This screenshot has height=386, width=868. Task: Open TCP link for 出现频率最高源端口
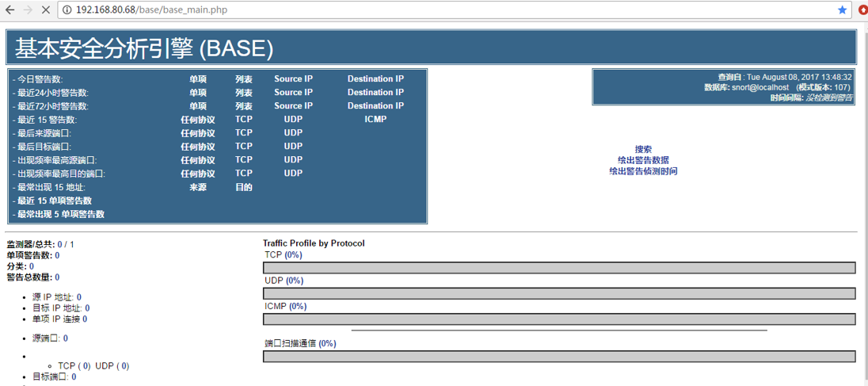[244, 159]
